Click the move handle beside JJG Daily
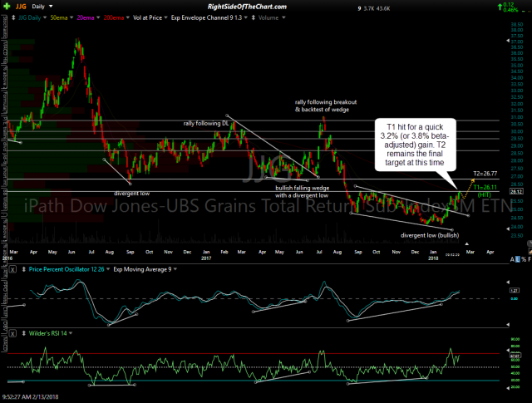532x403 pixels. coord(13,18)
